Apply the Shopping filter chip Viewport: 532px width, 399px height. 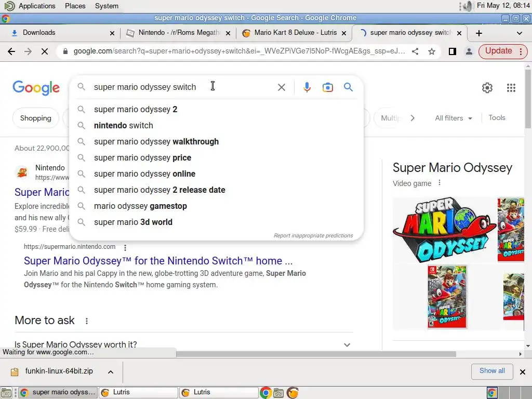click(36, 118)
